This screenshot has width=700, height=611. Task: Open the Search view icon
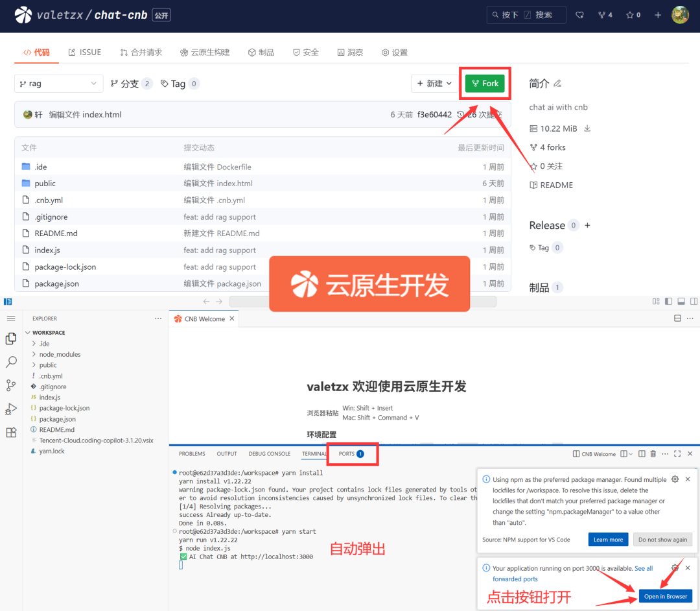[x=11, y=362]
